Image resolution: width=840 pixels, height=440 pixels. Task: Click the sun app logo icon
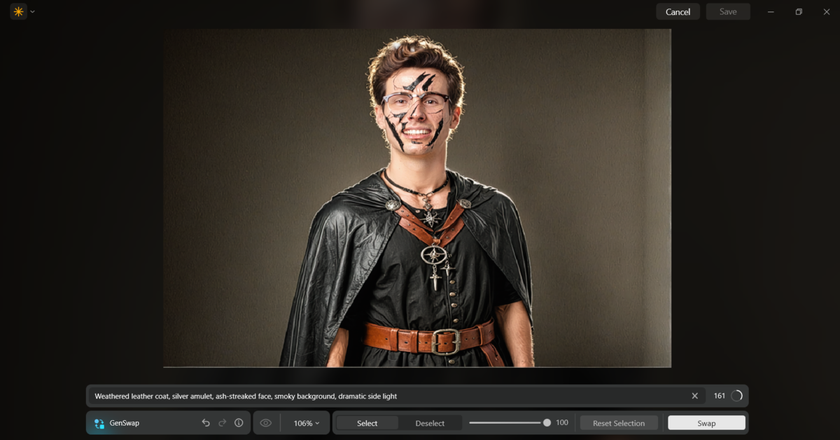18,12
